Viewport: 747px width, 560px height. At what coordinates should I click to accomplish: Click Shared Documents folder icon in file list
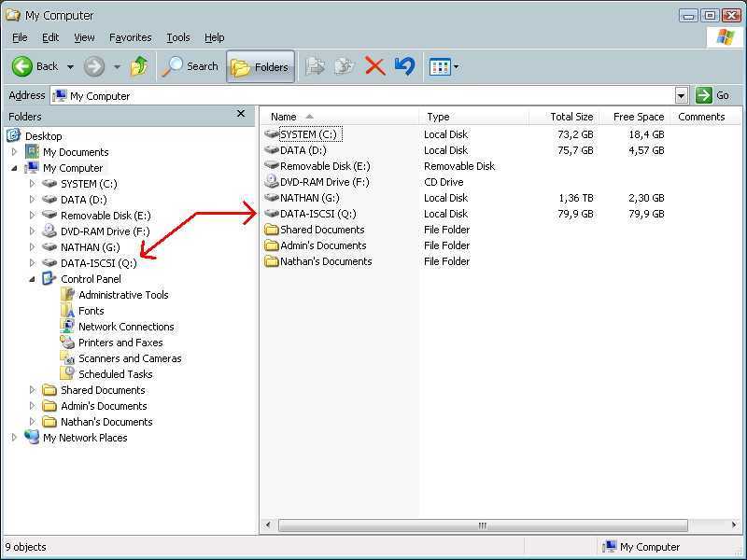coord(272,230)
